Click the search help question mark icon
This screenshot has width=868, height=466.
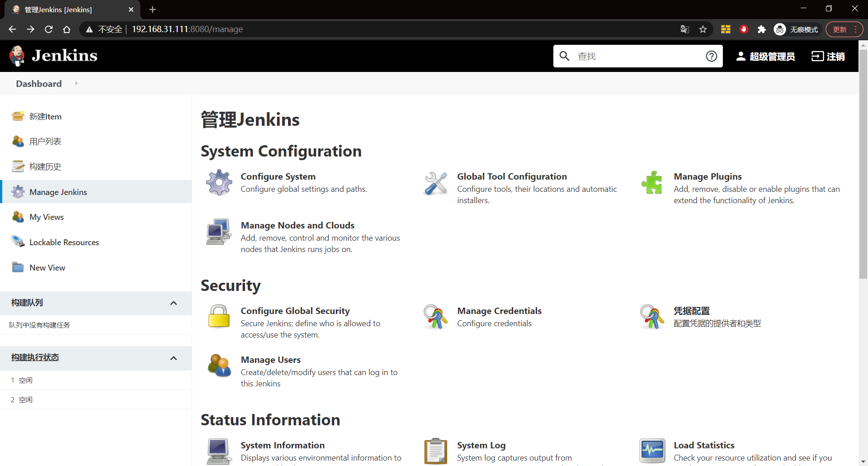[x=711, y=56]
